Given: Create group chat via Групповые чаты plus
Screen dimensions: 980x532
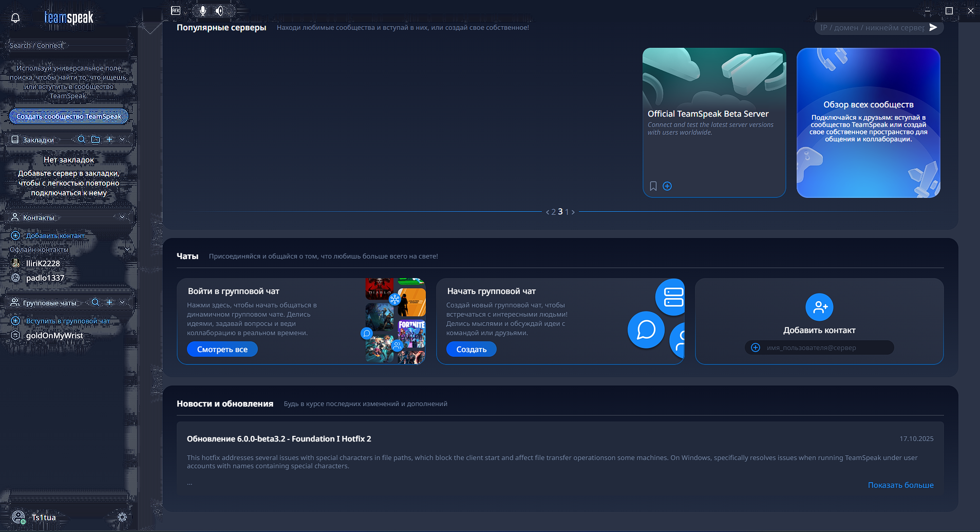Looking at the screenshot, I should (x=109, y=302).
